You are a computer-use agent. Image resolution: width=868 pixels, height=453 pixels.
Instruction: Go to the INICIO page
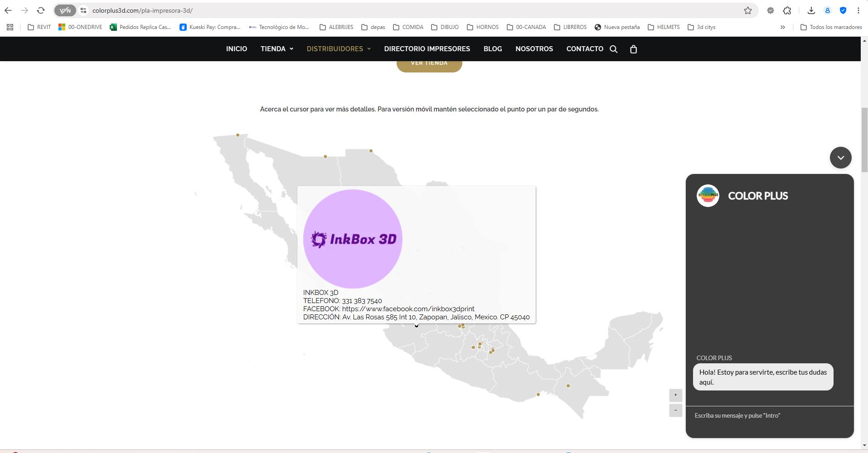pos(237,49)
